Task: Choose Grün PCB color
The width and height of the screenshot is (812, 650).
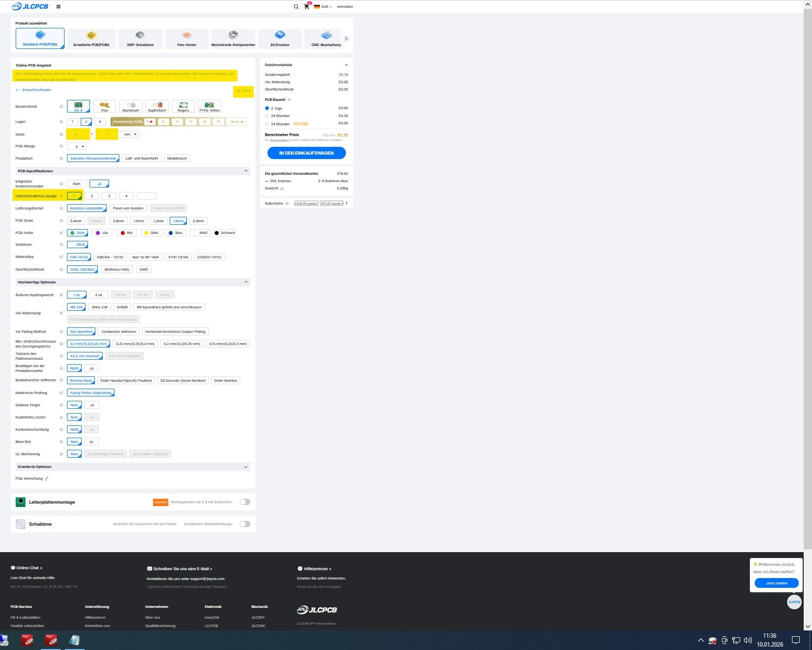Action: point(78,233)
